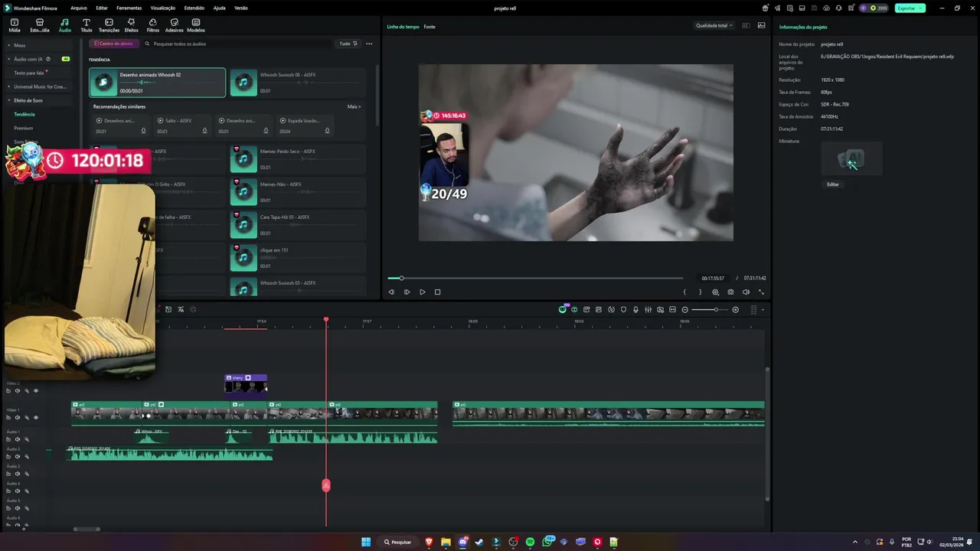Open the audio mixer in timeline toolbar
This screenshot has width=980, height=551.
pos(648,310)
